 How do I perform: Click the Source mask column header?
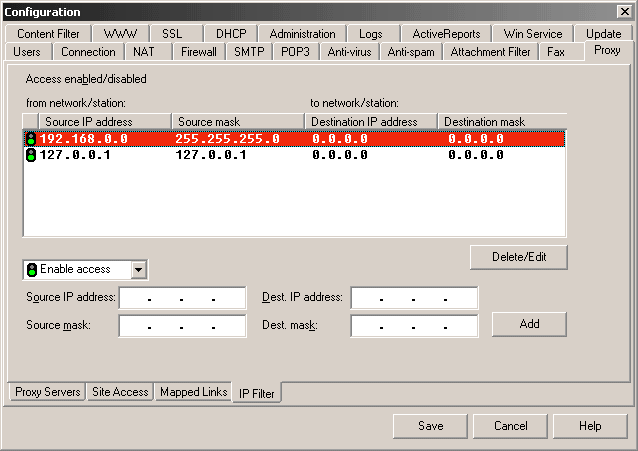(238, 122)
